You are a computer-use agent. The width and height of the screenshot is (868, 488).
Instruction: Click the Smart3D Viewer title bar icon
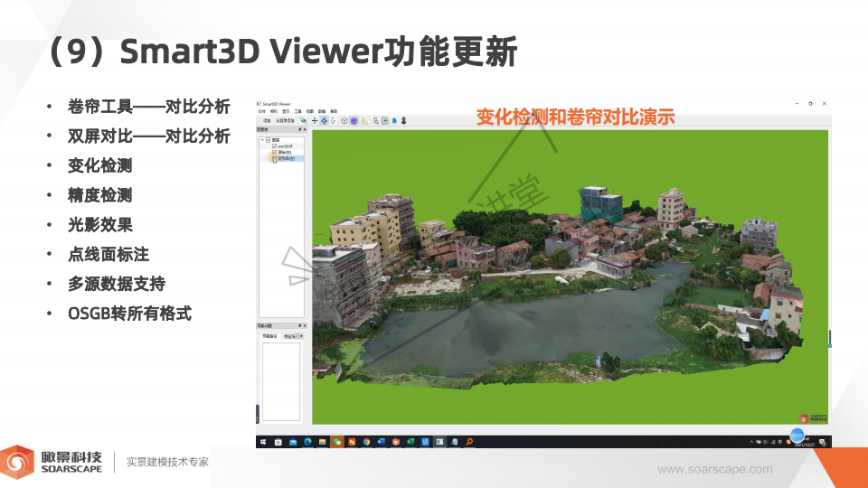(x=259, y=104)
